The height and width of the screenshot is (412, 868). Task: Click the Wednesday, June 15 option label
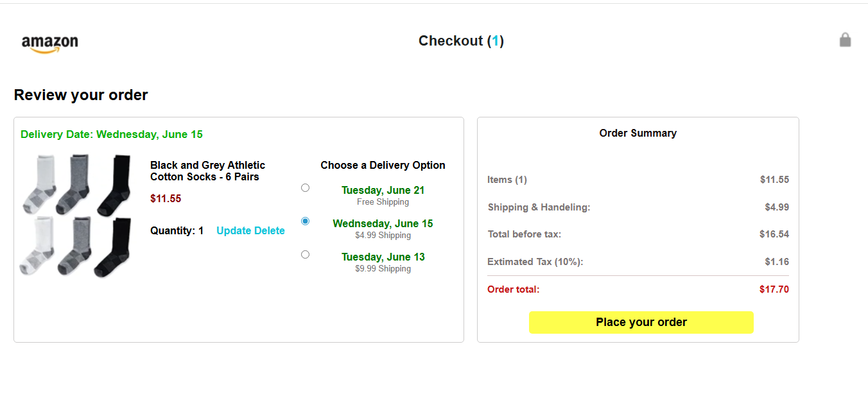[383, 224]
